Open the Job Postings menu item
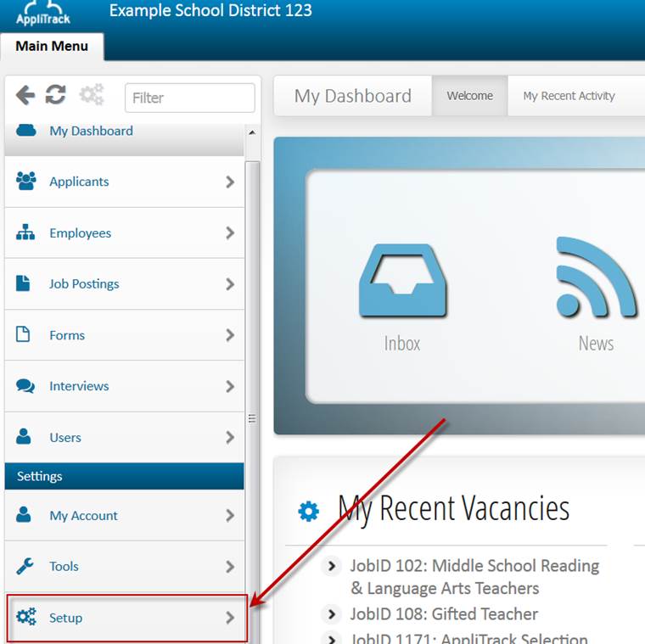The image size is (645, 644). pyautogui.click(x=124, y=283)
